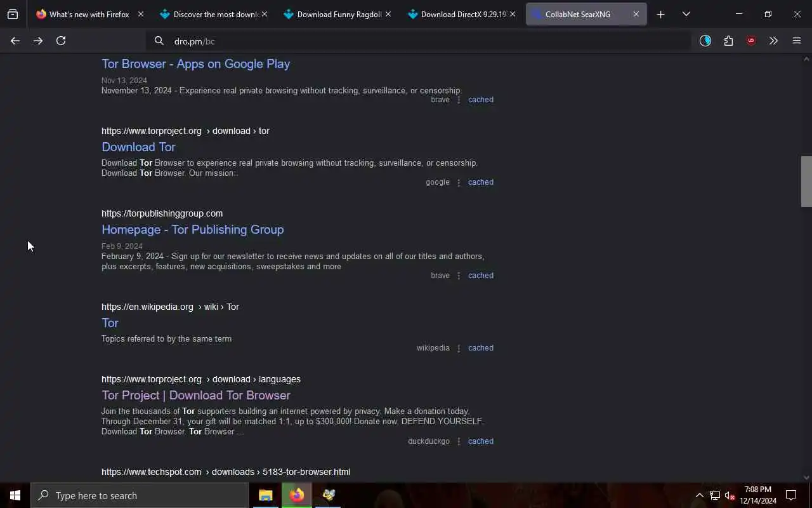Open the Download Tor result link

pos(138,147)
